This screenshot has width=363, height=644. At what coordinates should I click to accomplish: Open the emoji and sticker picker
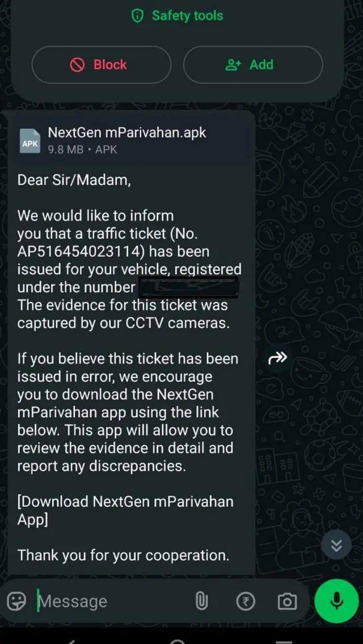click(x=16, y=601)
